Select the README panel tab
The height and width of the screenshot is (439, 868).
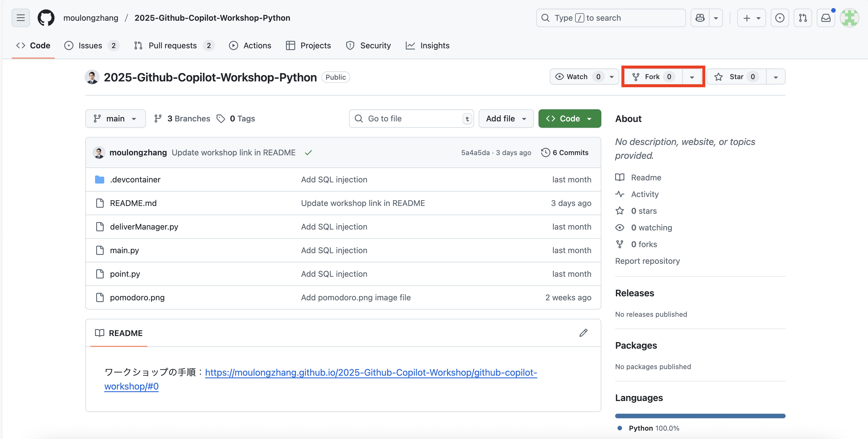tap(119, 333)
